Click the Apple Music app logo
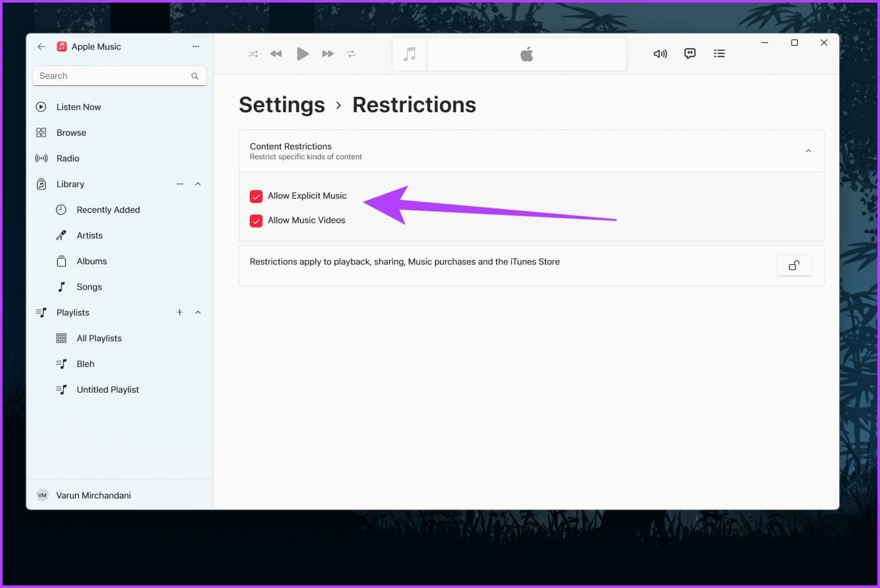Screen dimensions: 880x588 click(62, 47)
